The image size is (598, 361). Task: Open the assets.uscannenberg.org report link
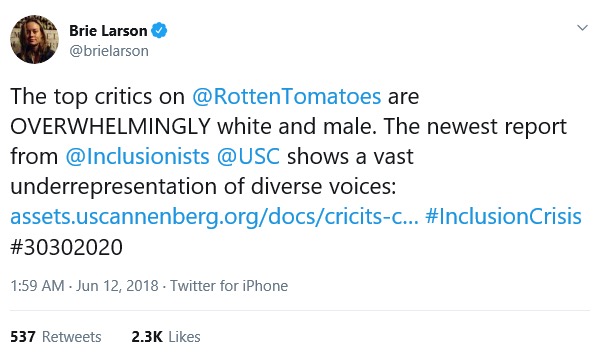214,217
